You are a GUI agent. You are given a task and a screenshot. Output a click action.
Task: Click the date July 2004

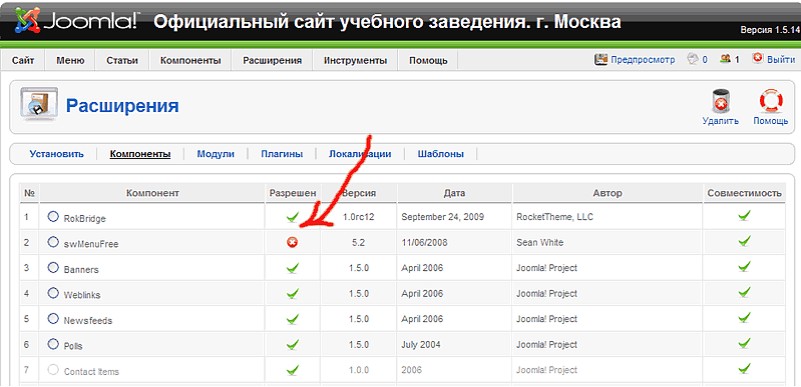[421, 345]
